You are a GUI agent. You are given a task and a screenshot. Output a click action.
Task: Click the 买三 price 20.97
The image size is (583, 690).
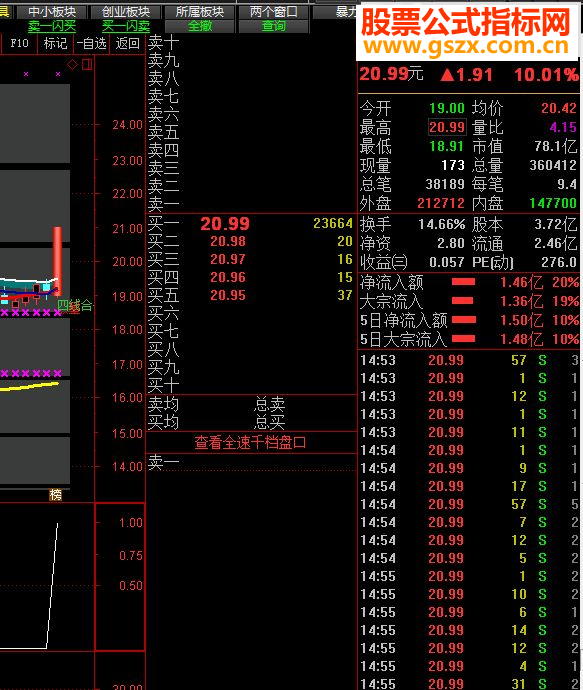(227, 260)
